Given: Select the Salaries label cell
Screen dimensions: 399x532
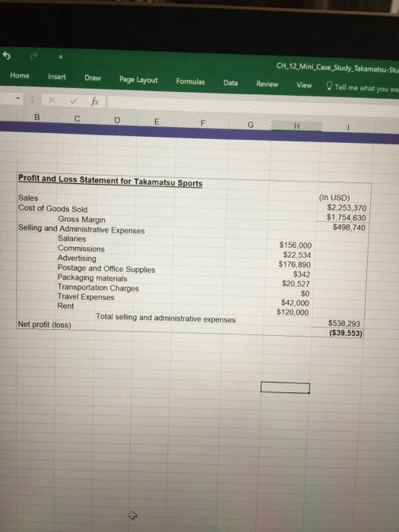Looking at the screenshot, I should pos(71,239).
